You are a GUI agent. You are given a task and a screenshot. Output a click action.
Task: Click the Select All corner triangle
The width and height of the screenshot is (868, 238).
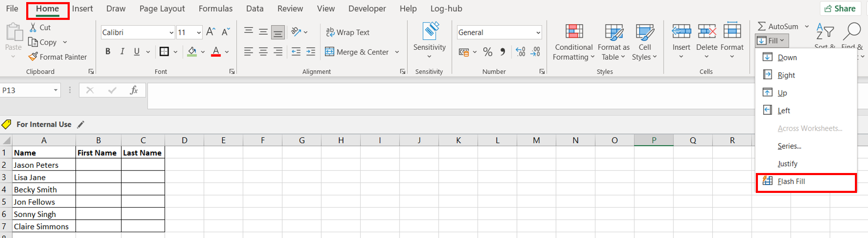(x=6, y=140)
